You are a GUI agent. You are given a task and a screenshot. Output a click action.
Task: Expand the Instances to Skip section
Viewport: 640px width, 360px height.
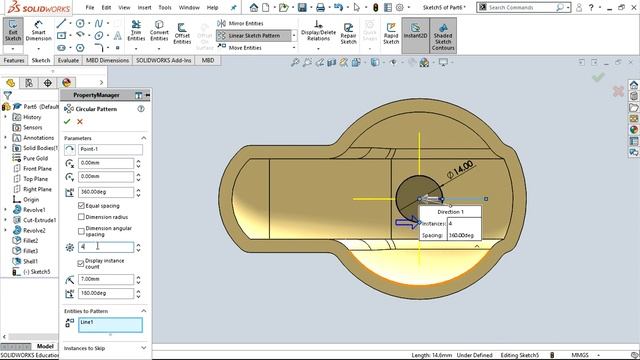(144, 348)
